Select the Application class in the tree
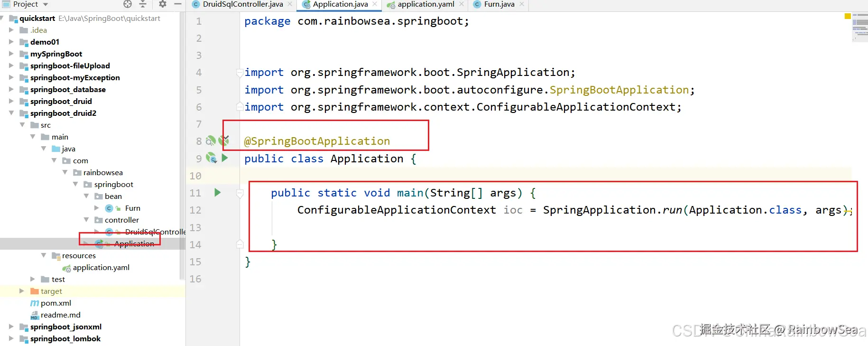Viewport: 868px width, 346px height. point(134,243)
